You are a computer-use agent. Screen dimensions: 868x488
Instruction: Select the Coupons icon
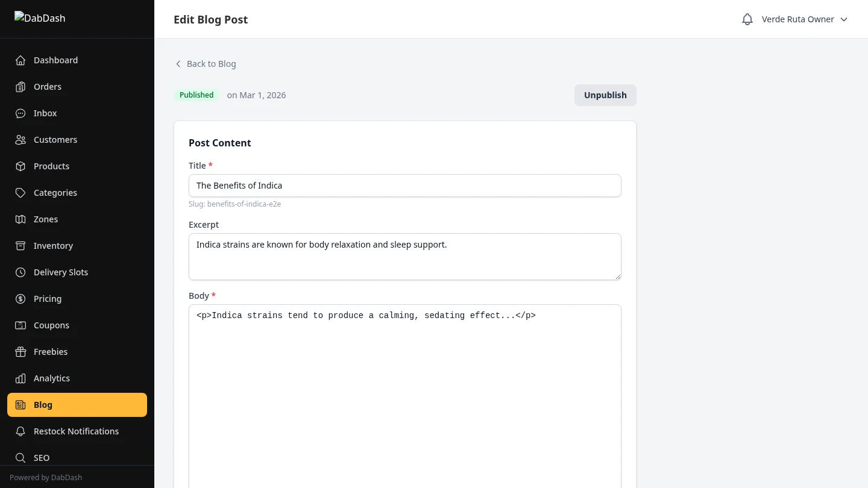(x=20, y=325)
